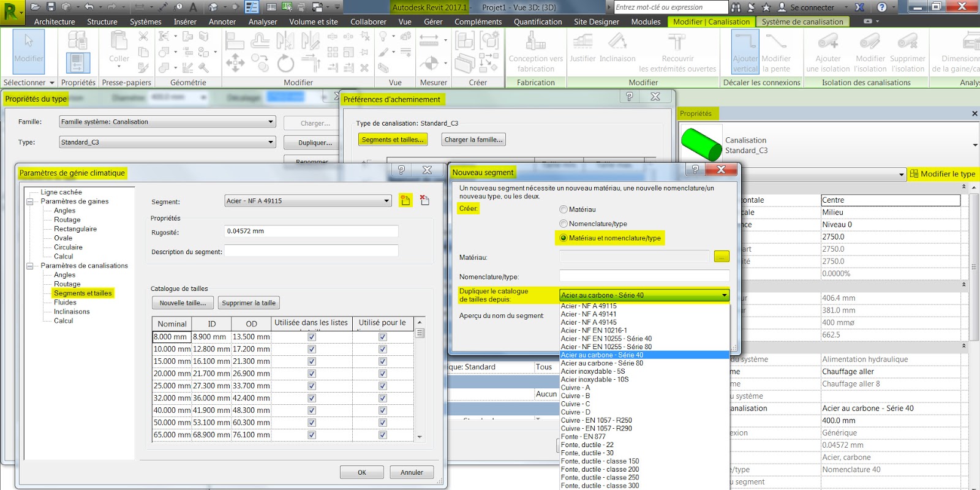Toggle 'Utilisée dans les listes' checkbox for 50.000 mm row
The image size is (980, 490).
click(x=312, y=423)
